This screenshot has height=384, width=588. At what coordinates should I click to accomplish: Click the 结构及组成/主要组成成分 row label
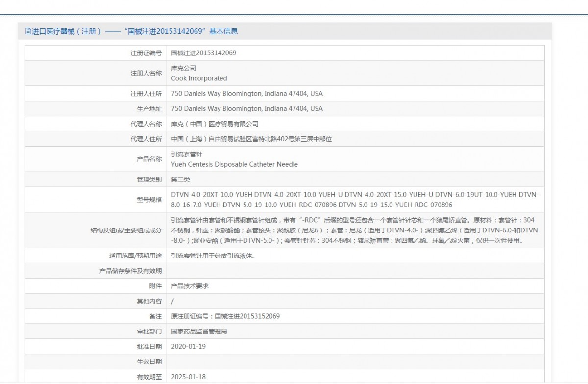pos(126,230)
